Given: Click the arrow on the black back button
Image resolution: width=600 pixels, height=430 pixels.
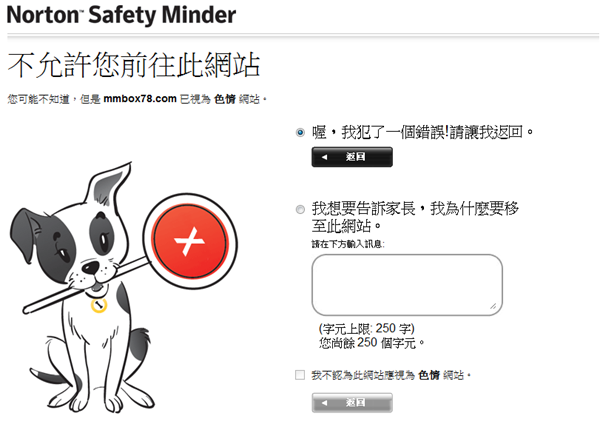Looking at the screenshot, I should [x=324, y=157].
